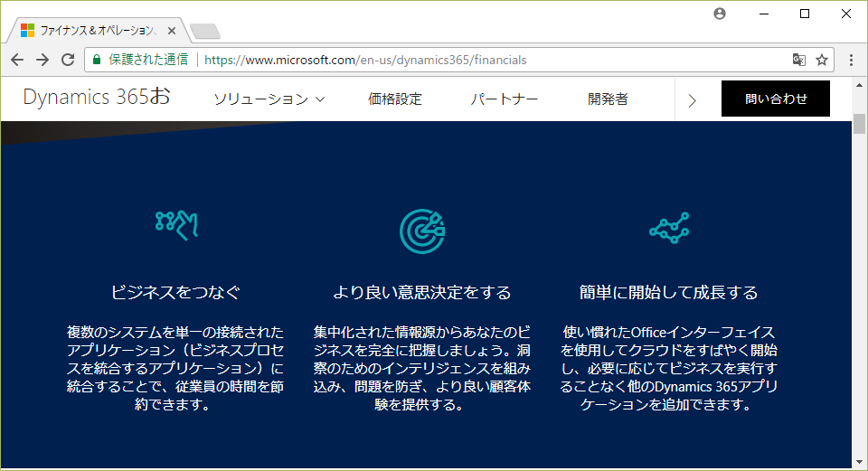Click the 簡単に開始して成長する heading
The height and width of the screenshot is (471, 868).
click(669, 292)
